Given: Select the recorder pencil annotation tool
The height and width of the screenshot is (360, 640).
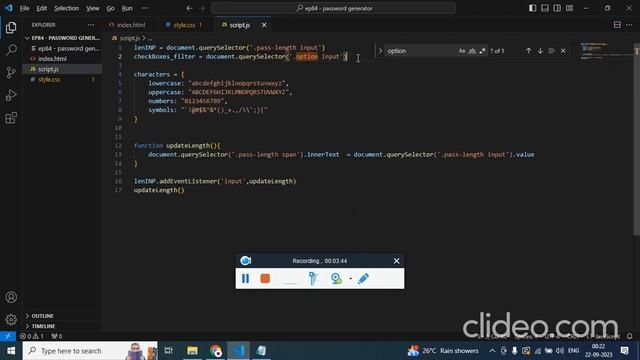Looking at the screenshot, I should [x=363, y=278].
